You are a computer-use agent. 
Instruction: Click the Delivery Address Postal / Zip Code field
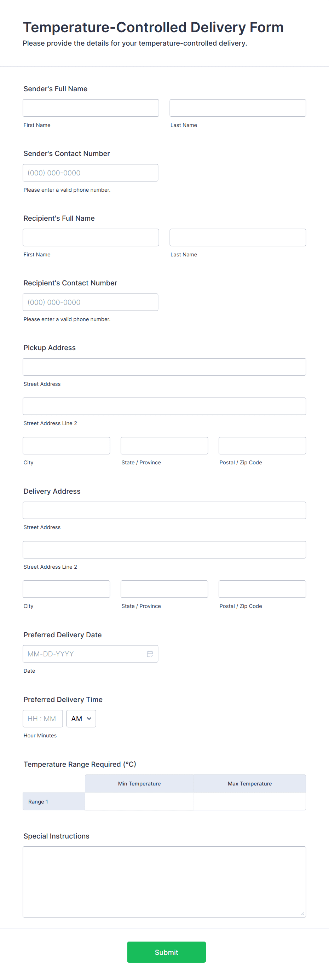click(262, 588)
